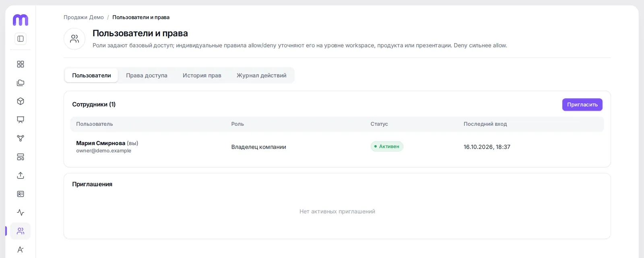
Task: Open the stacked folders icon in sidebar
Action: pos(21,83)
